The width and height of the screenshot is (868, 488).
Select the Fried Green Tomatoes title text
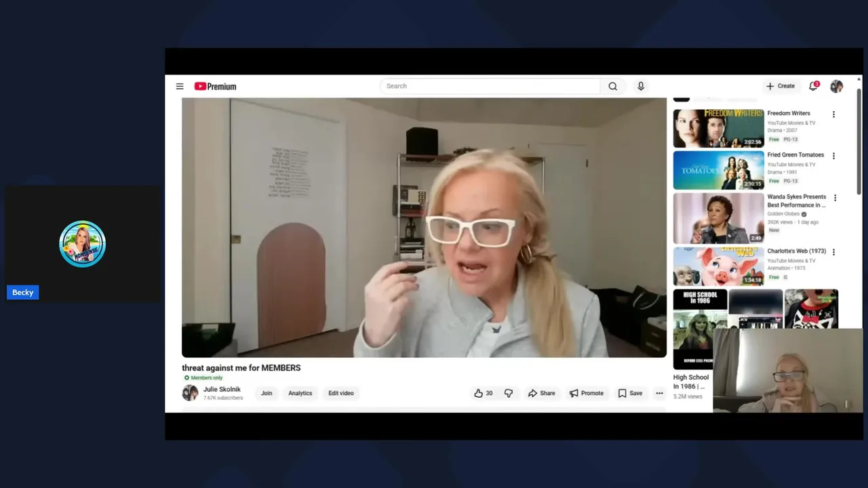[795, 155]
